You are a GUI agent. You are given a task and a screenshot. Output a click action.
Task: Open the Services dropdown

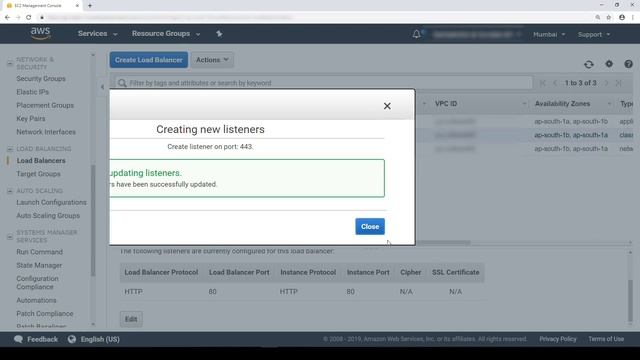click(x=98, y=34)
